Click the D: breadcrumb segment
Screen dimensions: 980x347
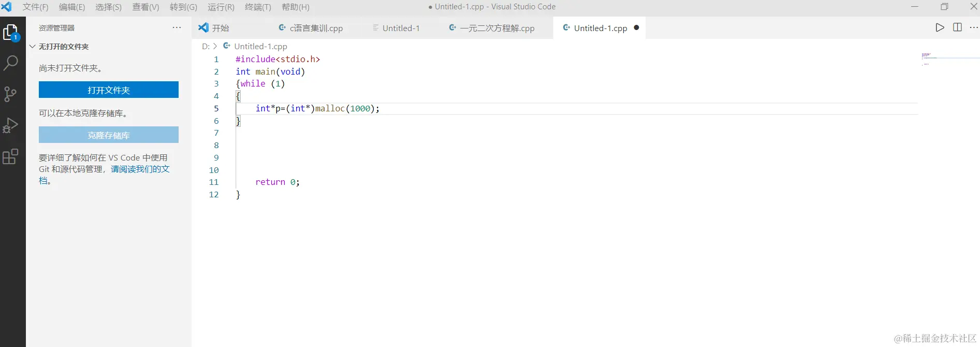pos(206,46)
